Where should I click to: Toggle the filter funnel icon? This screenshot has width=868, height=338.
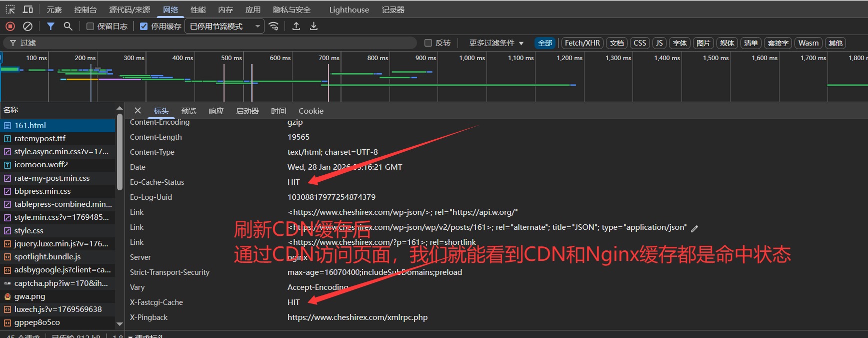tap(50, 26)
